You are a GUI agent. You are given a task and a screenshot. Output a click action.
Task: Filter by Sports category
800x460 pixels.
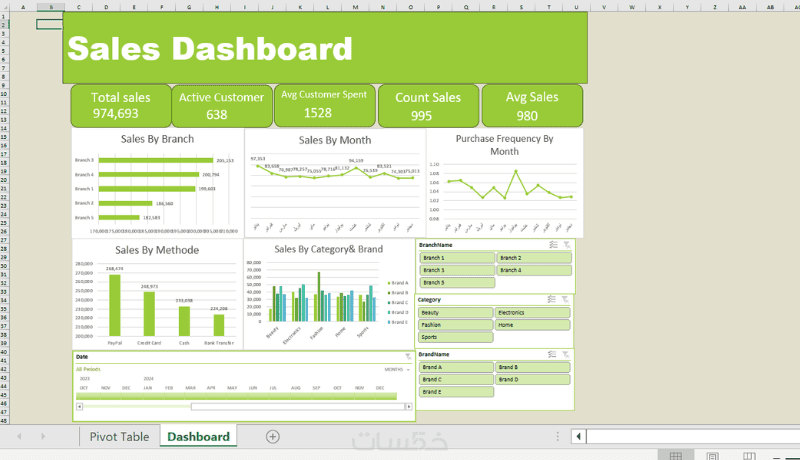coord(456,337)
